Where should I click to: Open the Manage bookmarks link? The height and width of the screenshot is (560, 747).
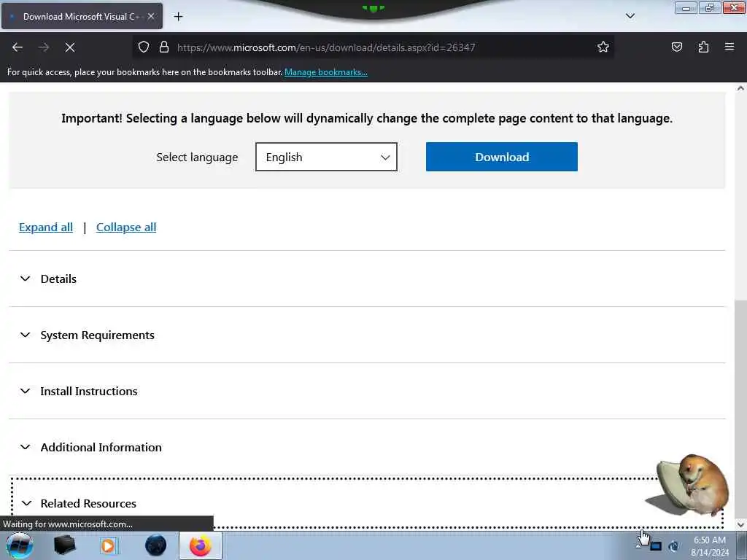click(326, 72)
